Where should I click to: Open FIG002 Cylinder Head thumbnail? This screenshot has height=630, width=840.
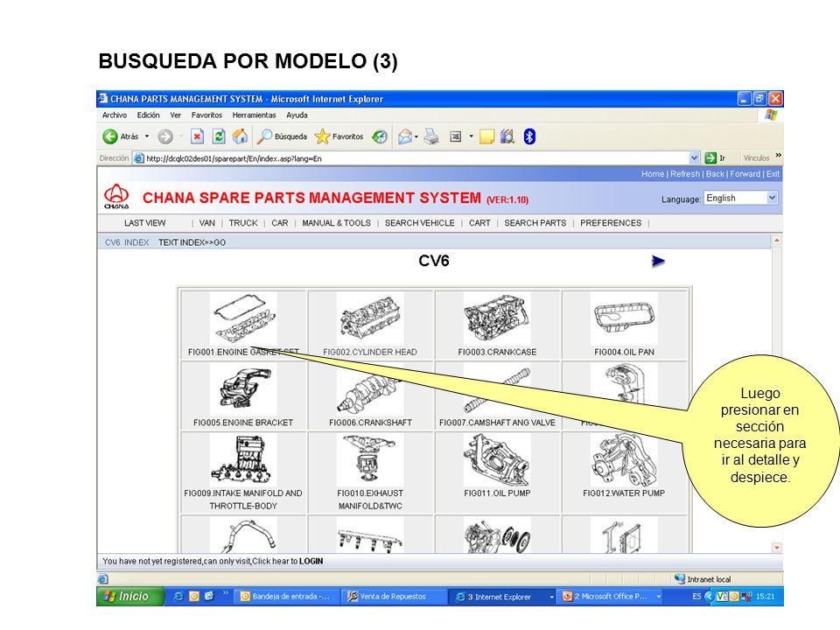[x=370, y=319]
